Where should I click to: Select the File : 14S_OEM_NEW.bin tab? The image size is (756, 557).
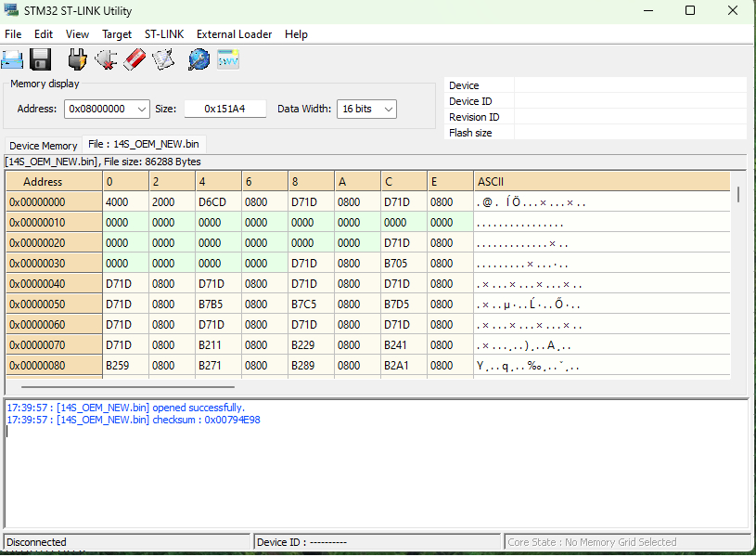coord(143,145)
